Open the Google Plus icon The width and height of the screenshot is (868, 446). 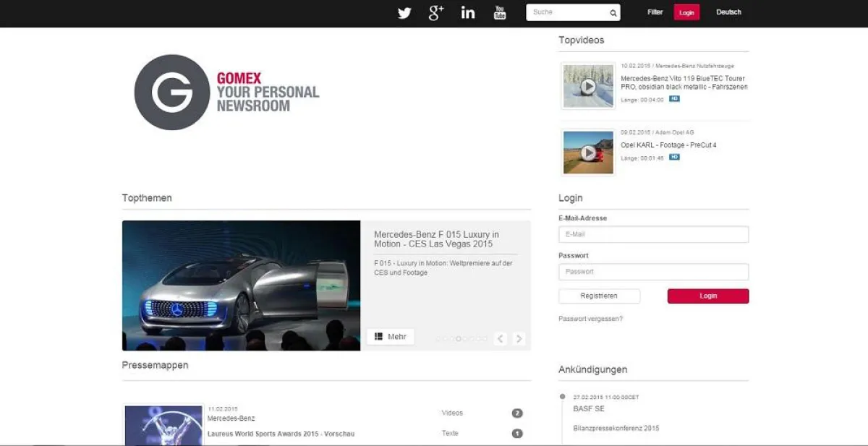[x=435, y=12]
